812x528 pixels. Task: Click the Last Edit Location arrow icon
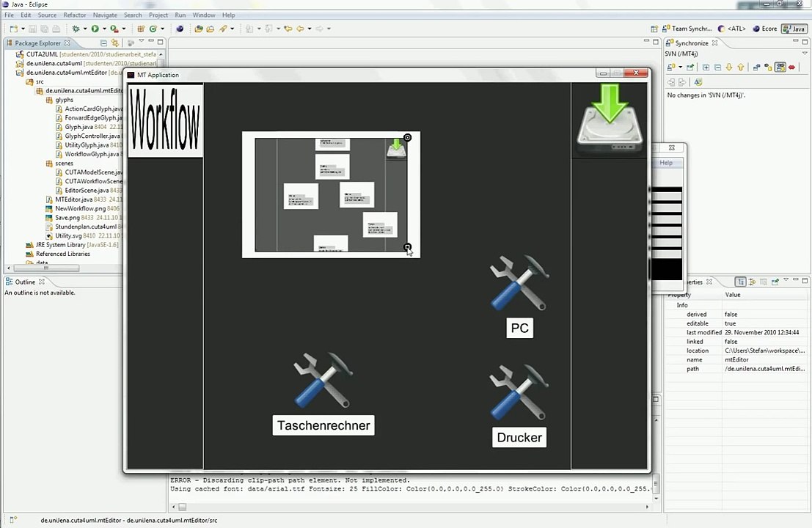click(288, 29)
